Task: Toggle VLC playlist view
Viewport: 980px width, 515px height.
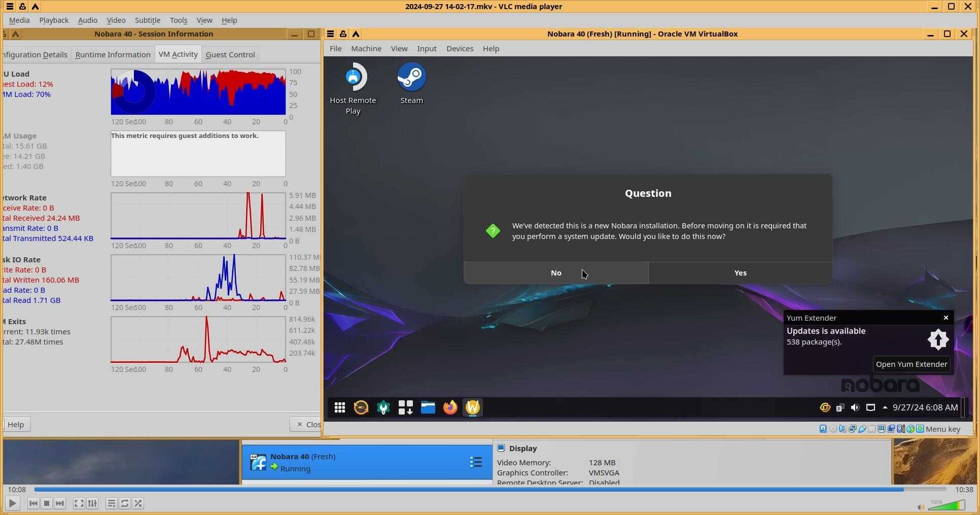Action: pos(112,503)
